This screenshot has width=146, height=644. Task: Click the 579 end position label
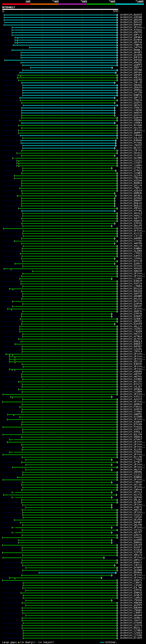click(x=115, y=11)
